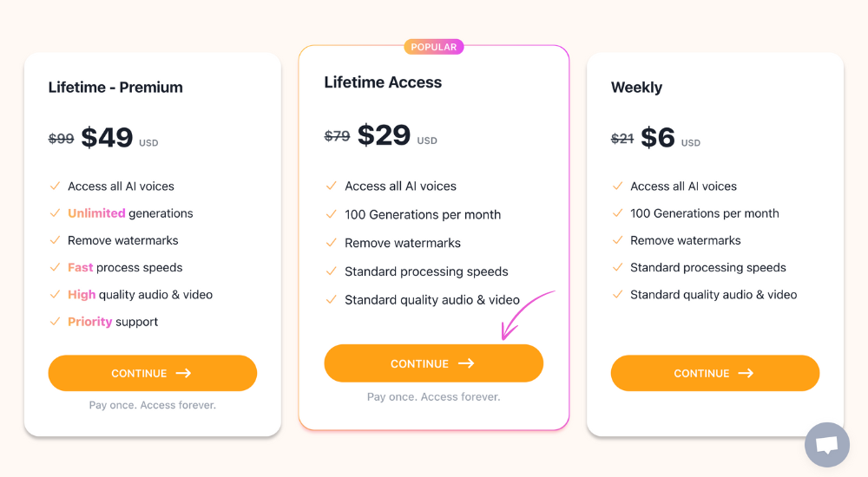This screenshot has width=868, height=477.
Task: Select the Weekly plan heading
Action: tap(636, 88)
